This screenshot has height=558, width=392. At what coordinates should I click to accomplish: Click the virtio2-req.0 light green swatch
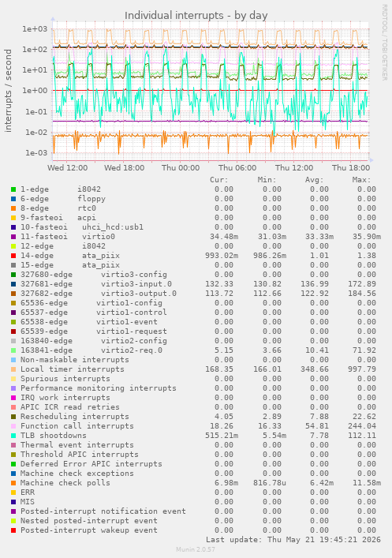(x=13, y=350)
